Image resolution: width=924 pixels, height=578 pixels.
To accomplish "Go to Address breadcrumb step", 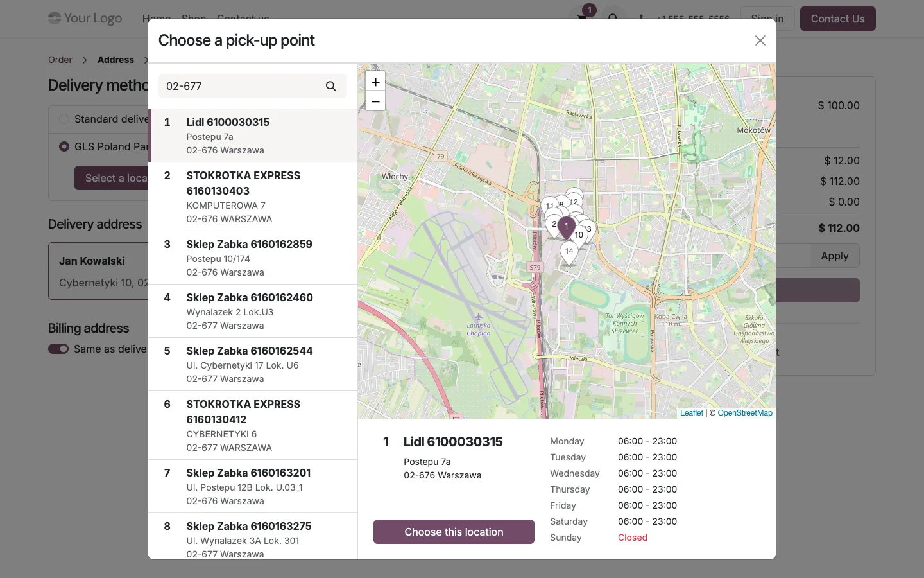I will [x=116, y=60].
